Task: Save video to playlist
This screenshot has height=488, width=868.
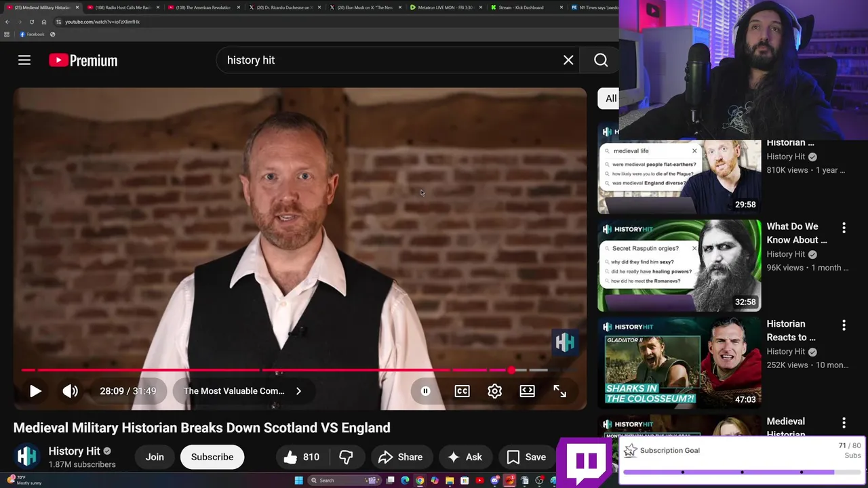Action: [526, 457]
